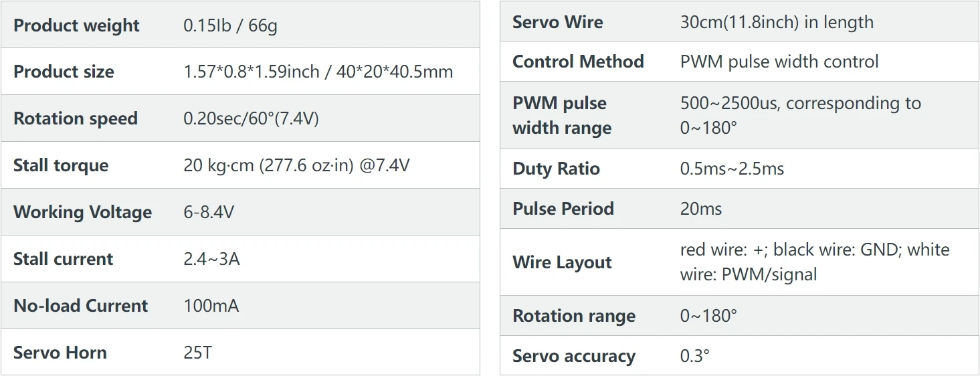Select the 0.15lb / 66g weight value

(x=230, y=25)
